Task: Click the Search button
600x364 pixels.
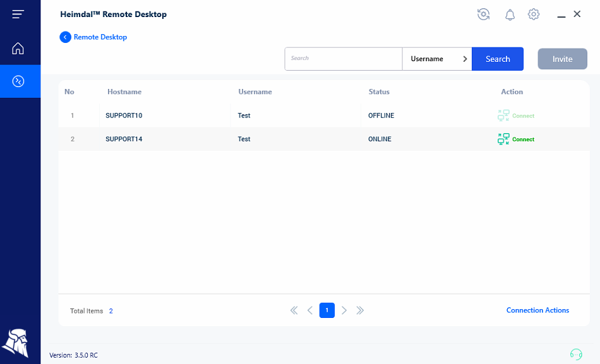Action: (498, 58)
